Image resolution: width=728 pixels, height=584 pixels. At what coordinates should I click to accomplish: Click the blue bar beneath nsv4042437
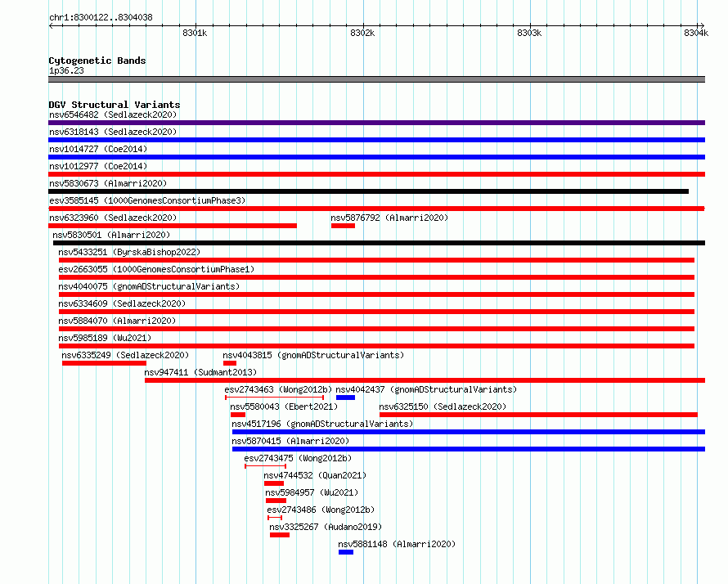[x=345, y=398]
